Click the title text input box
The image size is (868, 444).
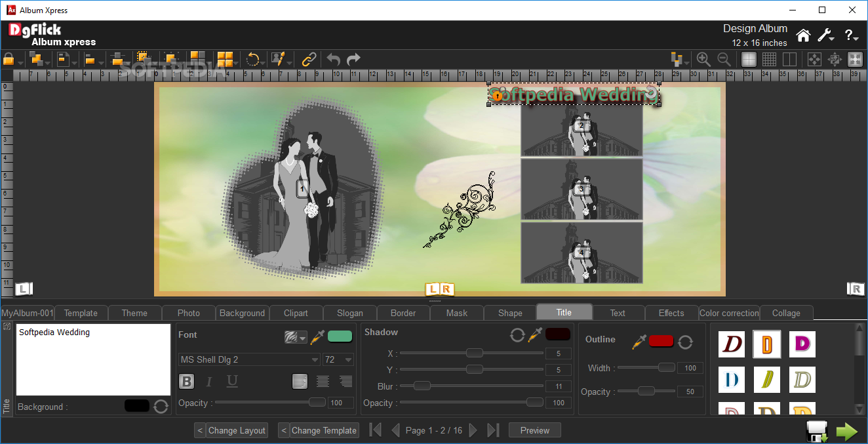pyautogui.click(x=93, y=359)
